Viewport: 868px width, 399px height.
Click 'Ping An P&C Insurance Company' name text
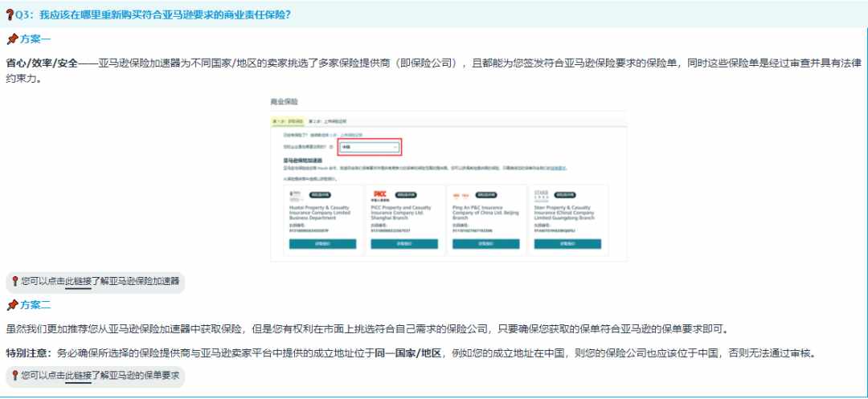click(x=485, y=212)
